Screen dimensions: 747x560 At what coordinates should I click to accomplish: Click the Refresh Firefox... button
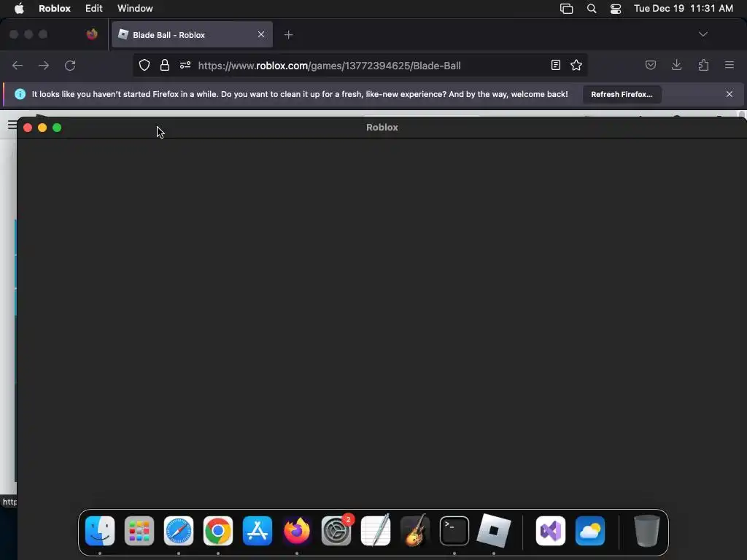[622, 94]
